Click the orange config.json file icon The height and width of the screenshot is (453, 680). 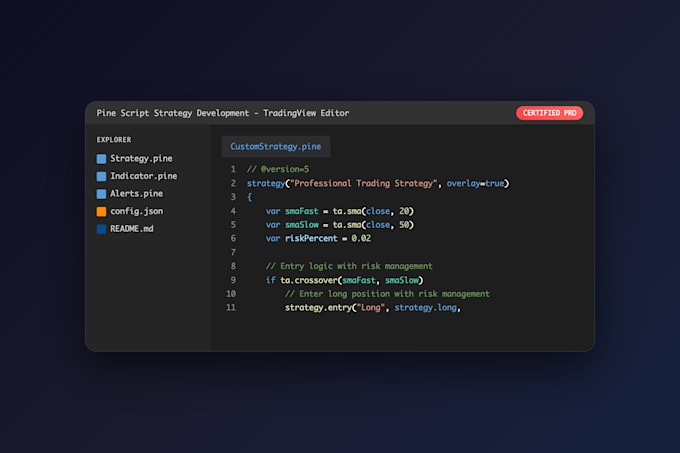pos(101,212)
